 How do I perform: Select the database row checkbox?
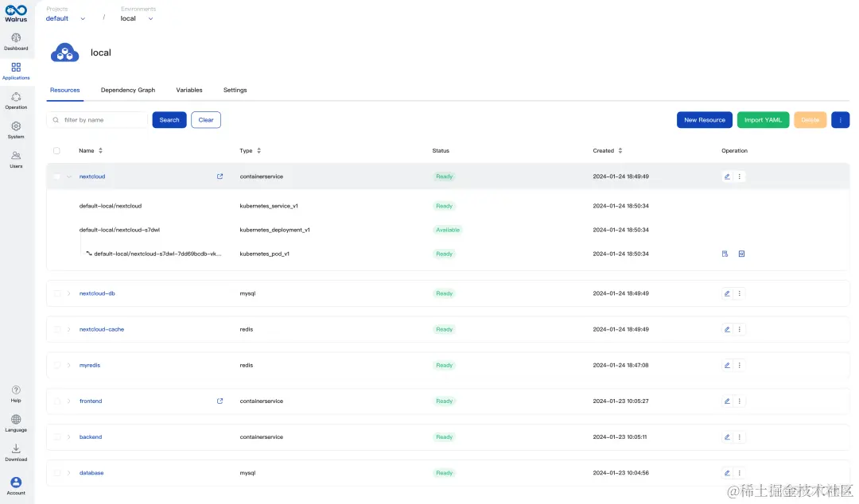(x=56, y=473)
